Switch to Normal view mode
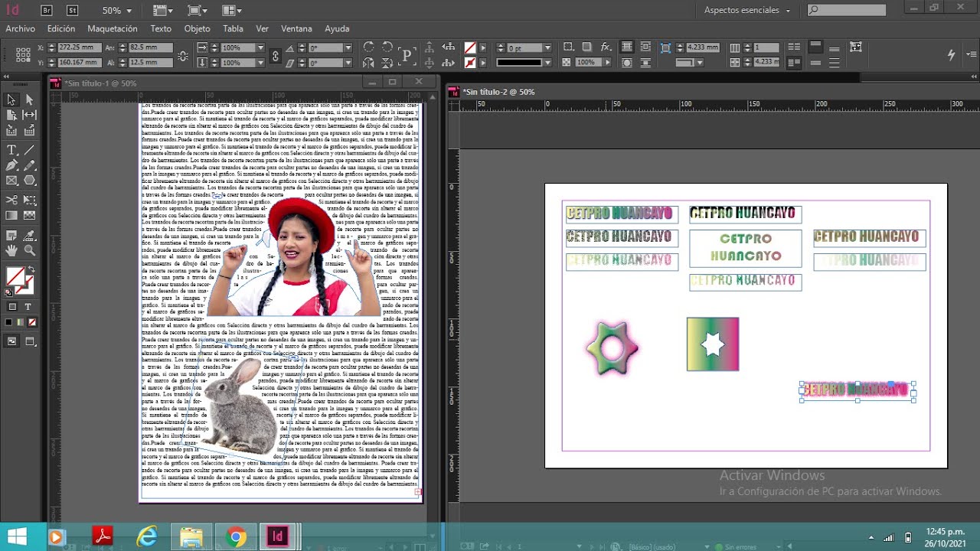Screen dimensions: 980x551 (12, 341)
